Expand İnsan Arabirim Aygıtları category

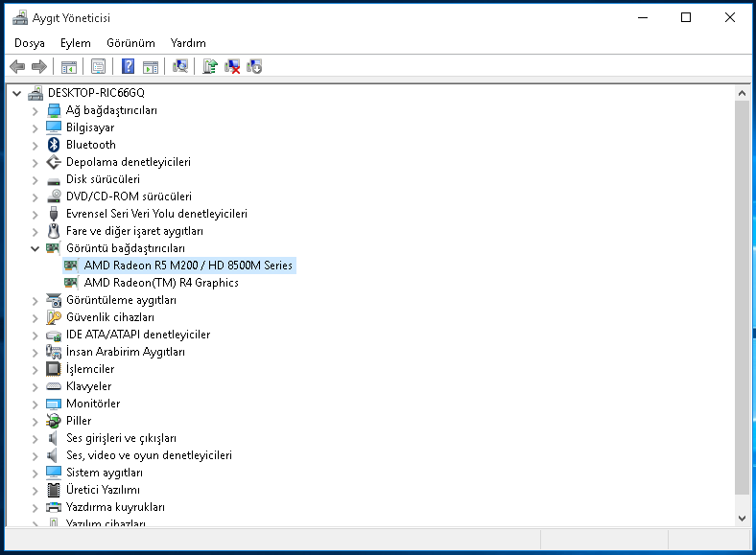click(35, 353)
